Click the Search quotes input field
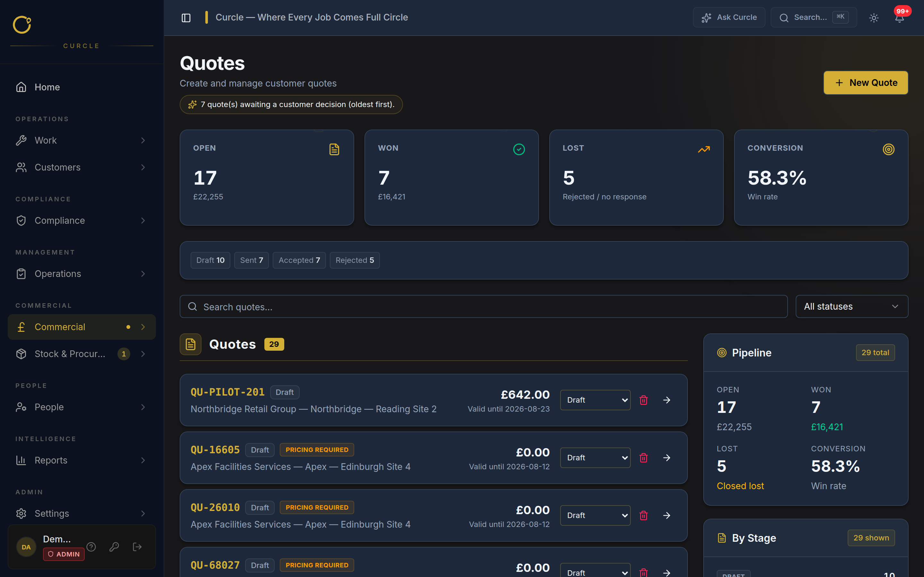The height and width of the screenshot is (577, 924). (x=483, y=306)
